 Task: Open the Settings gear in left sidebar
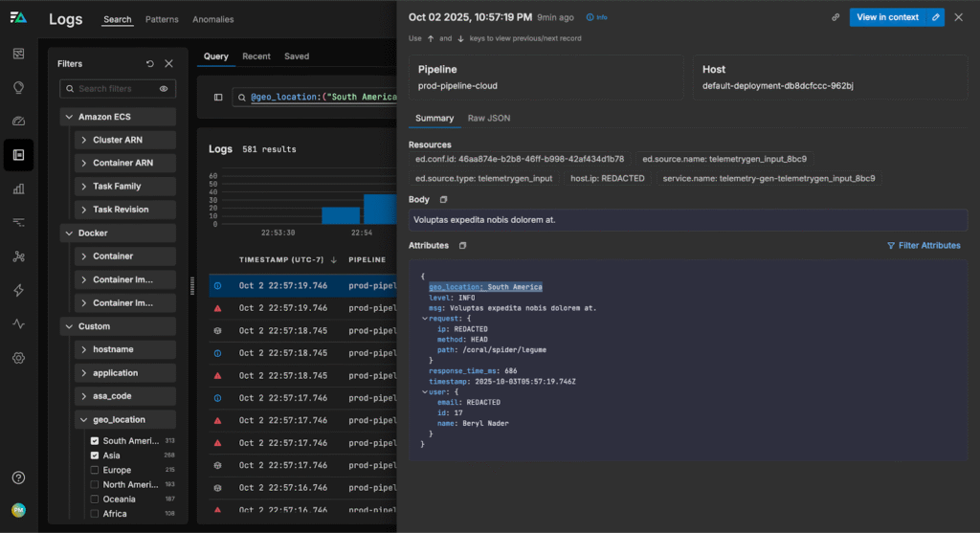tap(18, 358)
